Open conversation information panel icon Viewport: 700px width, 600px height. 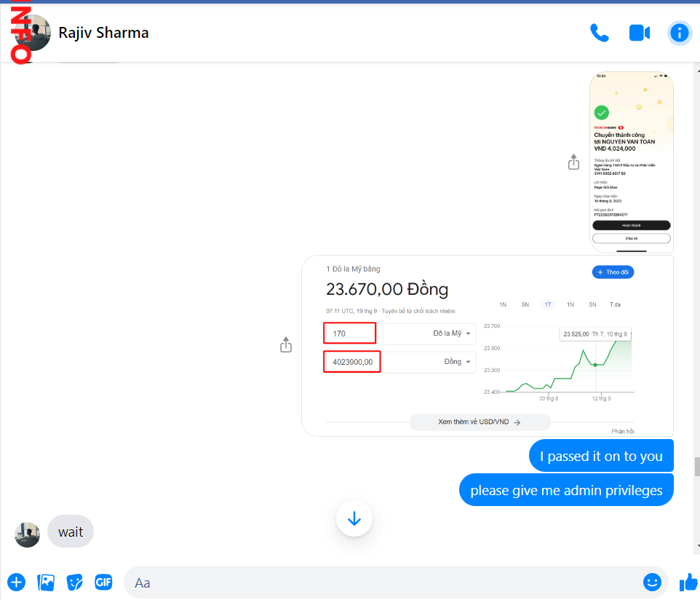[679, 33]
